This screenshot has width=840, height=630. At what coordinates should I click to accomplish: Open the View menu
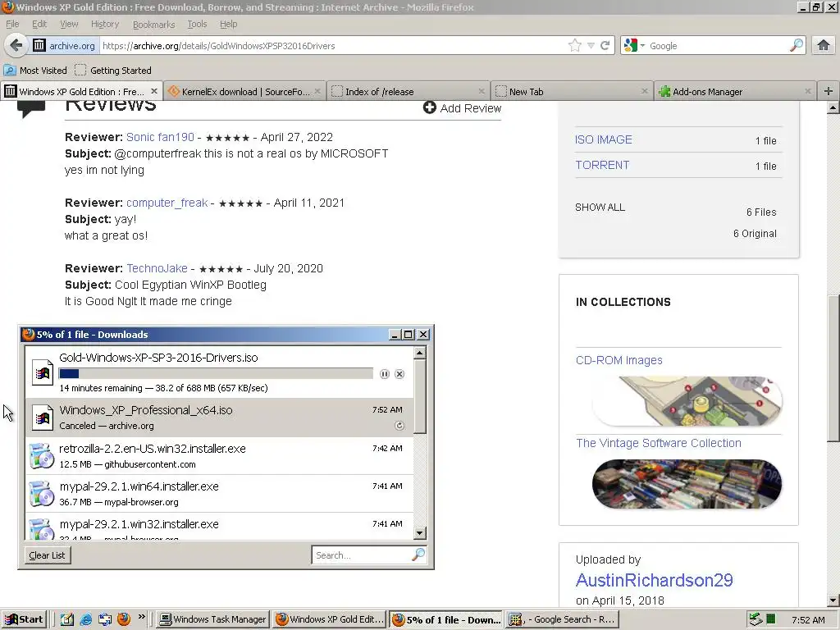69,24
